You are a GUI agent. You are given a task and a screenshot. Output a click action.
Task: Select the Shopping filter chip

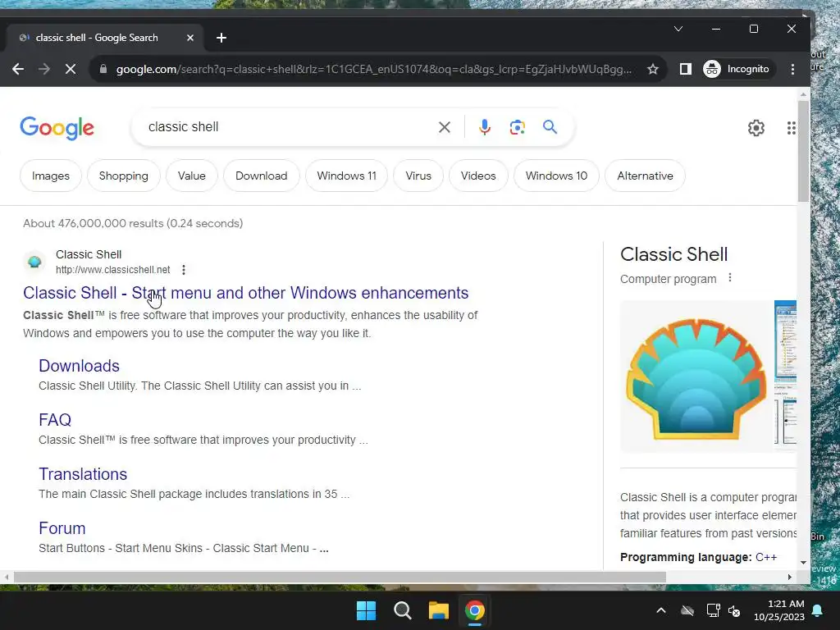click(x=123, y=176)
